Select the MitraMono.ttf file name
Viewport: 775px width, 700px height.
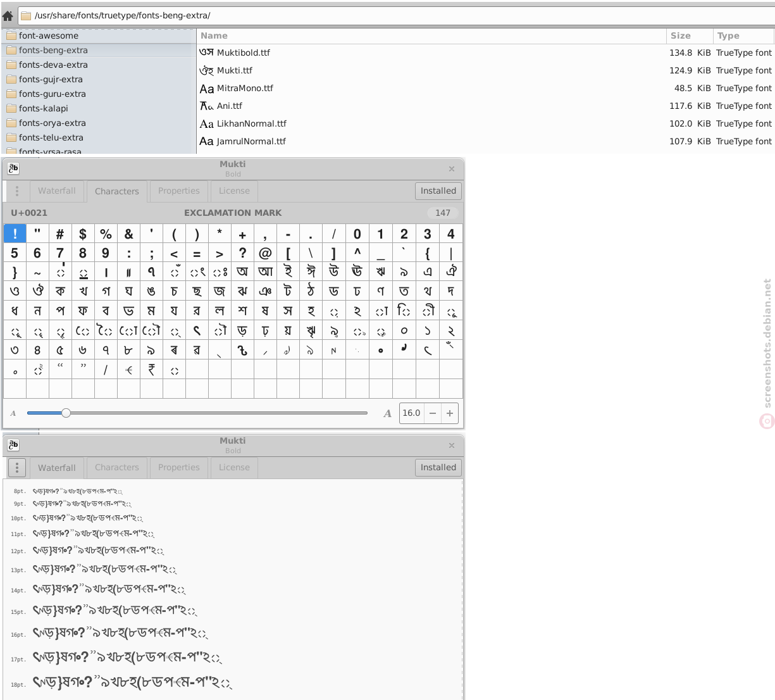[245, 88]
